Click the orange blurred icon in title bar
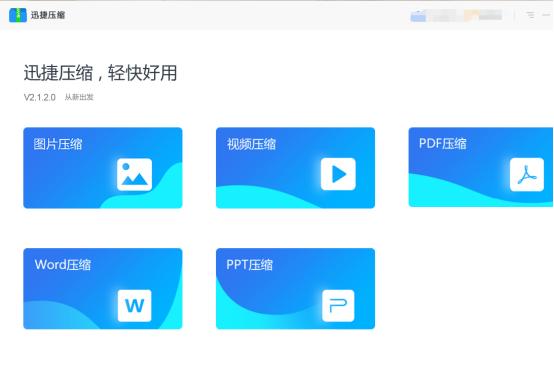 pyautogui.click(x=472, y=15)
